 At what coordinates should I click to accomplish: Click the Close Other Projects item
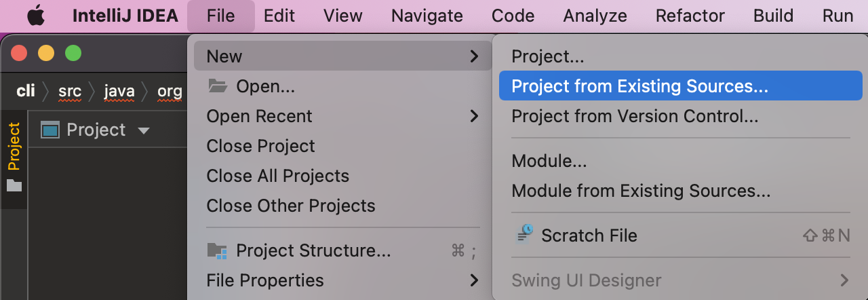click(x=291, y=206)
